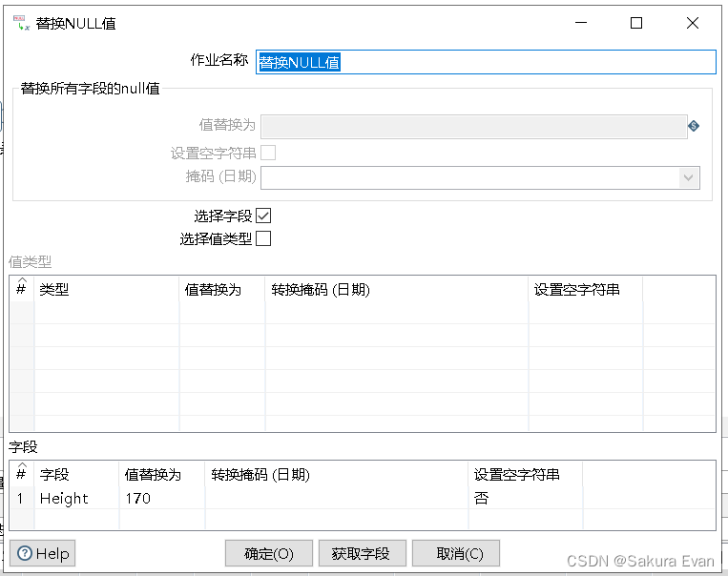Maximize the 替换NULL值 dialog window
This screenshot has width=728, height=576.
point(636,23)
